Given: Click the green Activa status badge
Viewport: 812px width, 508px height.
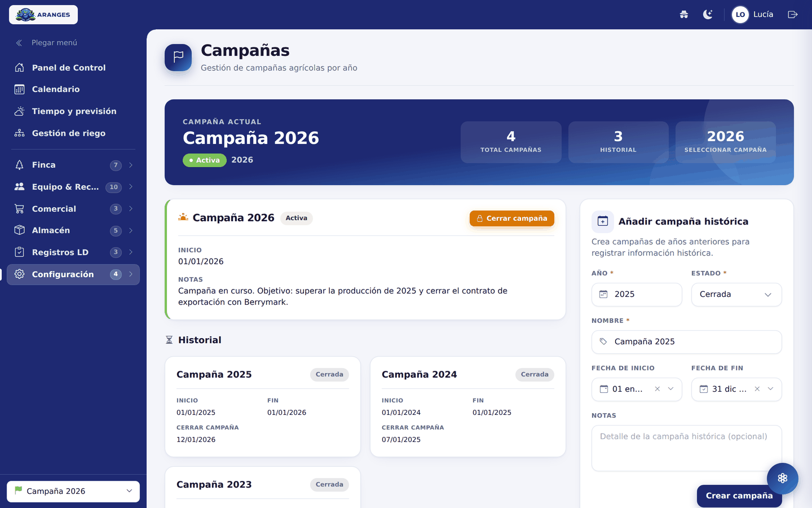Looking at the screenshot, I should pyautogui.click(x=205, y=160).
